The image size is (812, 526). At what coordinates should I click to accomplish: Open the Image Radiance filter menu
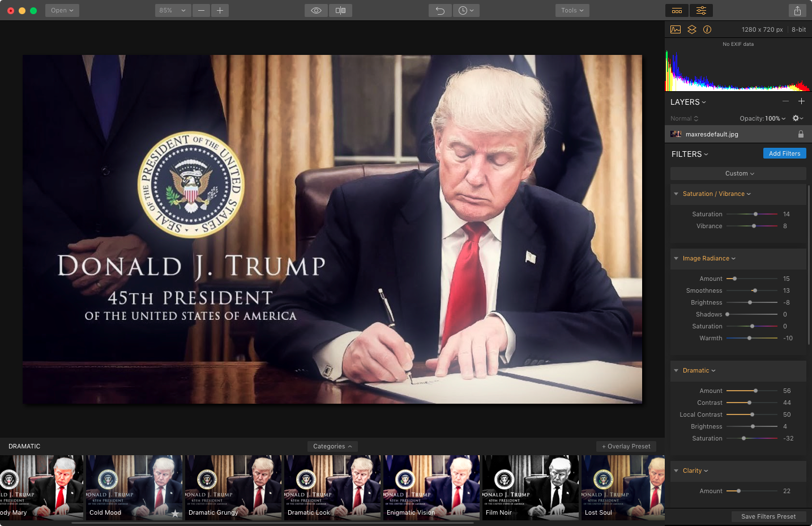709,258
